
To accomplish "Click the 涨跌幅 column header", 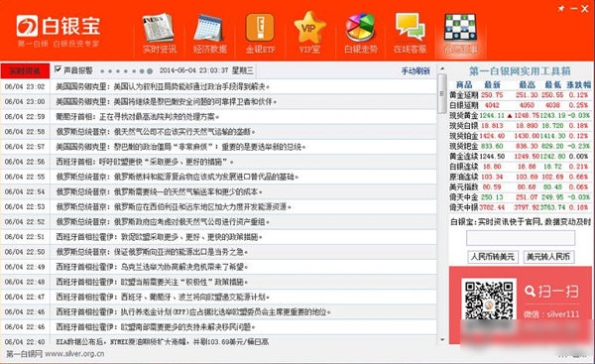I will coord(579,84).
